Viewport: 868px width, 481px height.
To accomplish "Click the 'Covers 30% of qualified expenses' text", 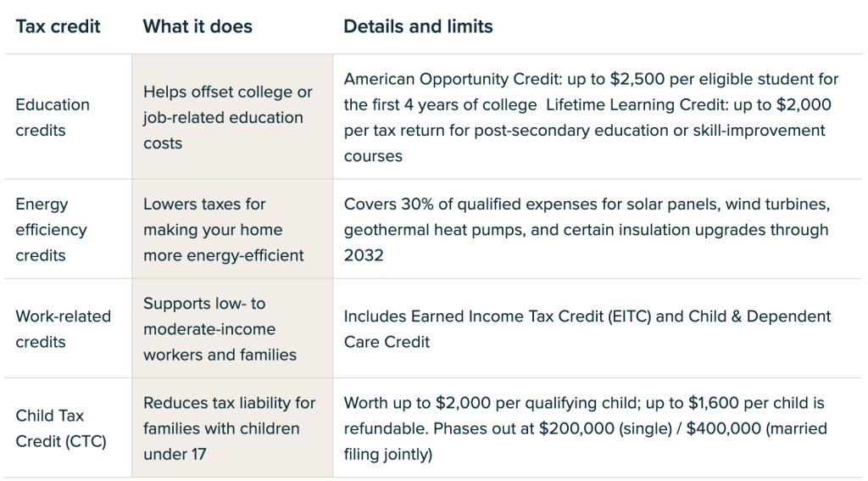I will coord(459,204).
